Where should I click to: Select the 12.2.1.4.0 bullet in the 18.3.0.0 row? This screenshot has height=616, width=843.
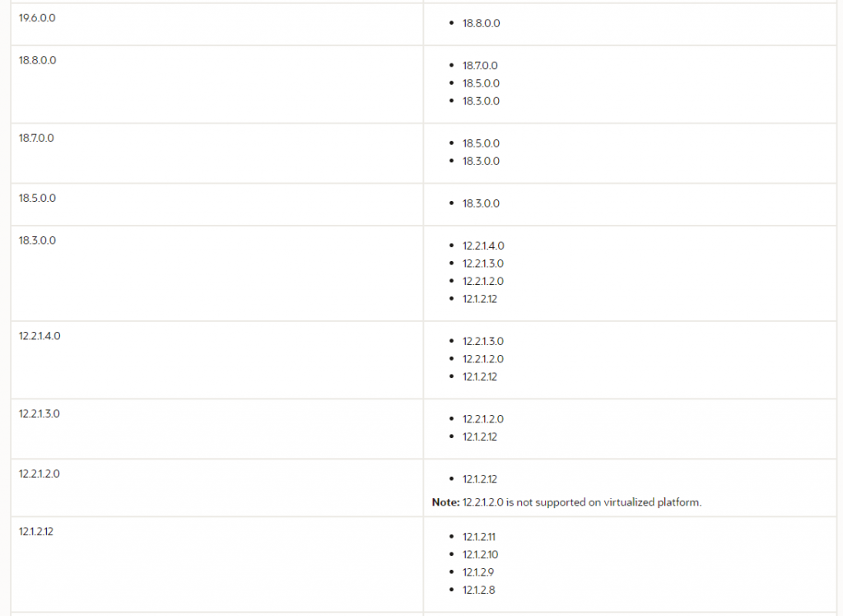(x=483, y=245)
